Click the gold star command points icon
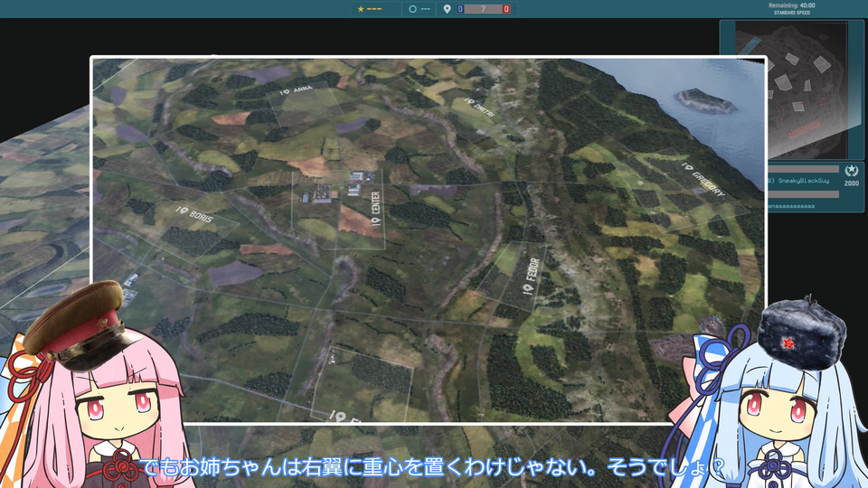Viewport: 868px width, 488px height. pyautogui.click(x=361, y=9)
